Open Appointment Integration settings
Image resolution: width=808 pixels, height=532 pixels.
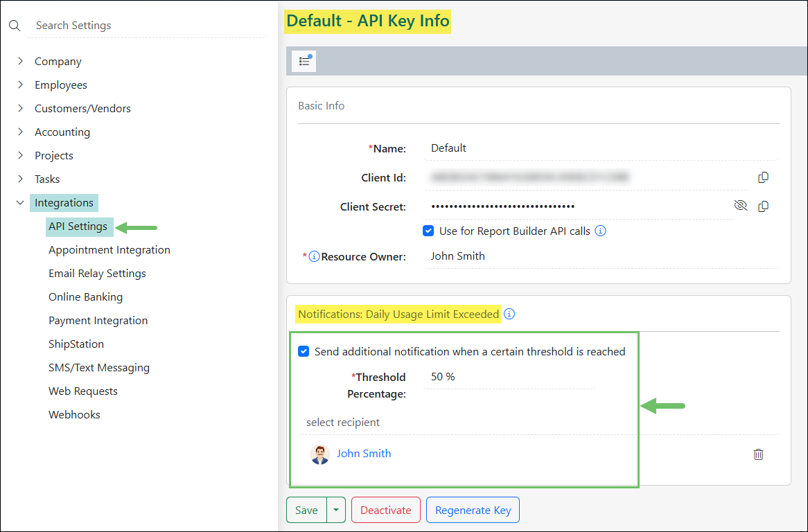click(x=109, y=250)
